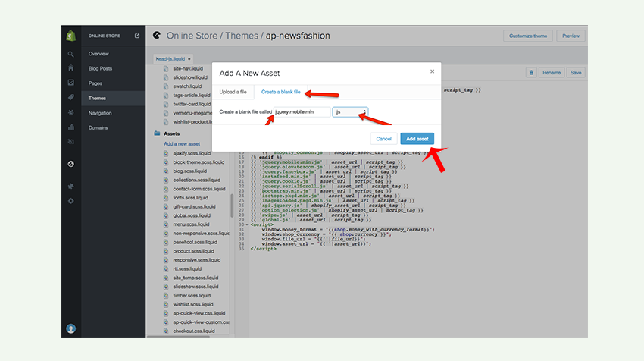Viewport: 644px width, 361px height.
Task: Click the Add asset button
Action: (417, 139)
